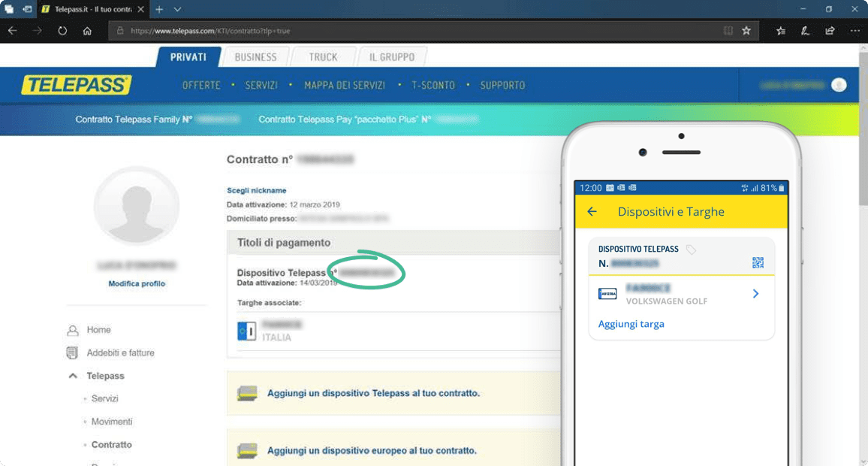The width and height of the screenshot is (868, 466).
Task: Open Servizi under Telepass
Action: [x=104, y=398]
